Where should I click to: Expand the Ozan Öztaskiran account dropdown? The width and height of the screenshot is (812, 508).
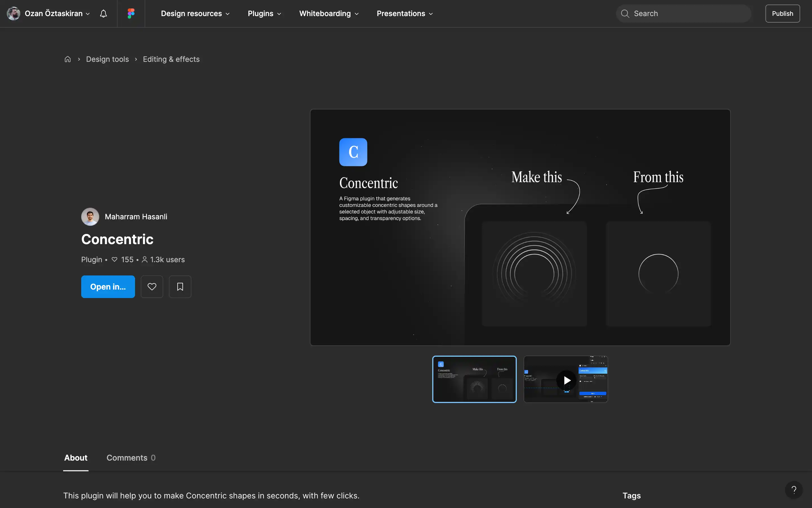pos(88,14)
